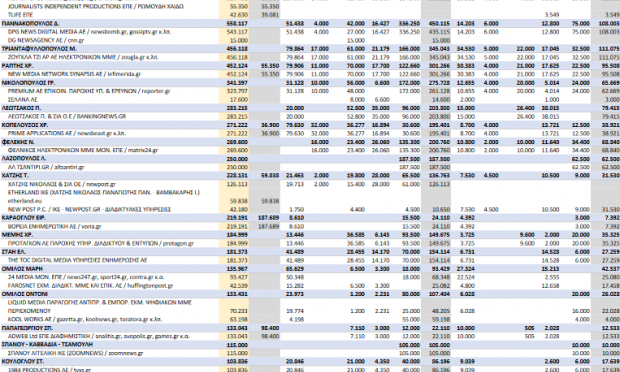Select the ΦΕΛΕΚΗΣ Ν. total 269.600
The image size is (620, 372).
pos(237,142)
